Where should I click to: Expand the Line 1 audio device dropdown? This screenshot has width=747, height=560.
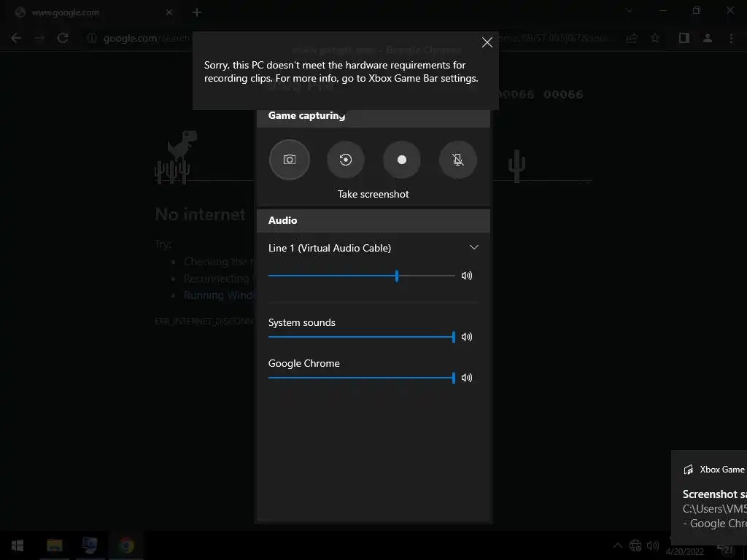click(x=473, y=248)
